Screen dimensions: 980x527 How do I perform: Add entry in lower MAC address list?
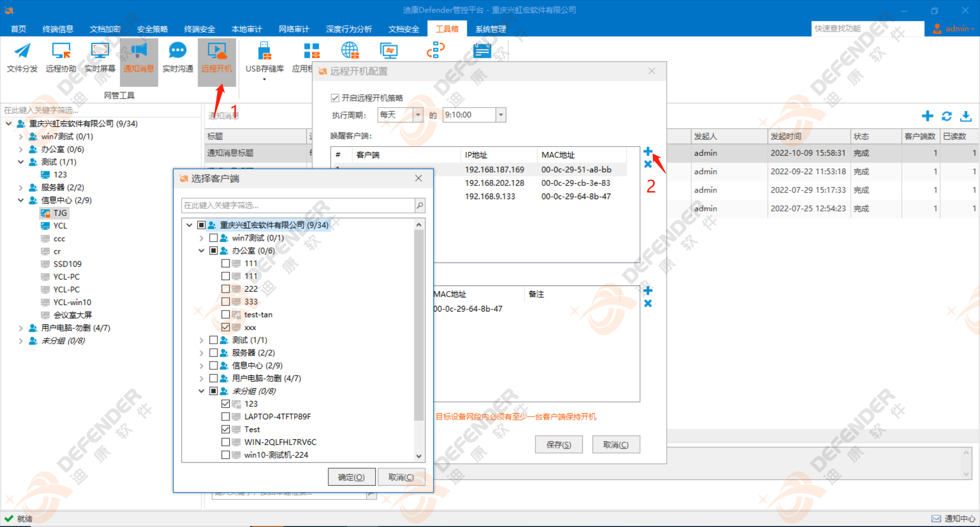[648, 291]
